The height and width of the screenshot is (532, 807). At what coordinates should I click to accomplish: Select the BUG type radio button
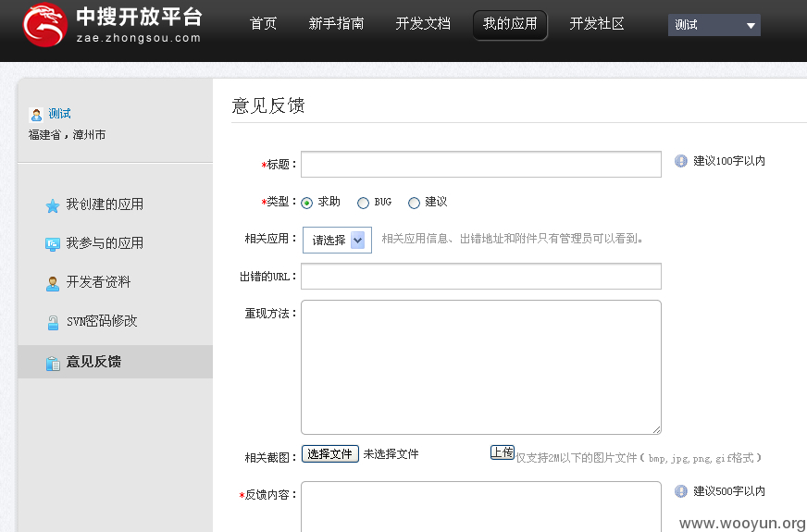pyautogui.click(x=363, y=203)
